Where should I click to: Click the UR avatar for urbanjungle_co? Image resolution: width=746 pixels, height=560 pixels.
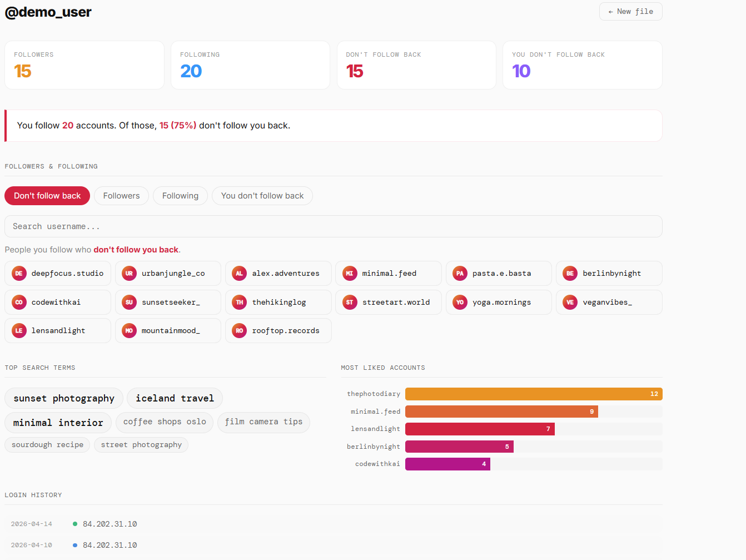pyautogui.click(x=129, y=273)
